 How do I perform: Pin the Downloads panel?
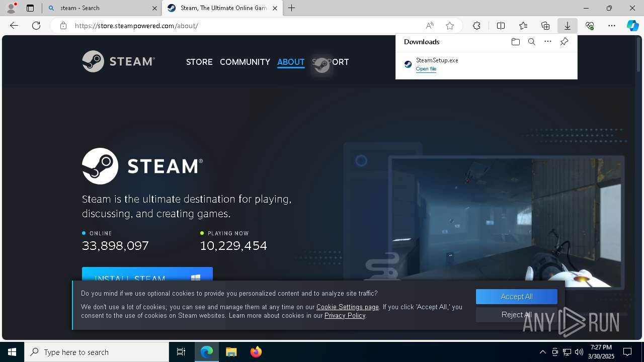coord(564,42)
